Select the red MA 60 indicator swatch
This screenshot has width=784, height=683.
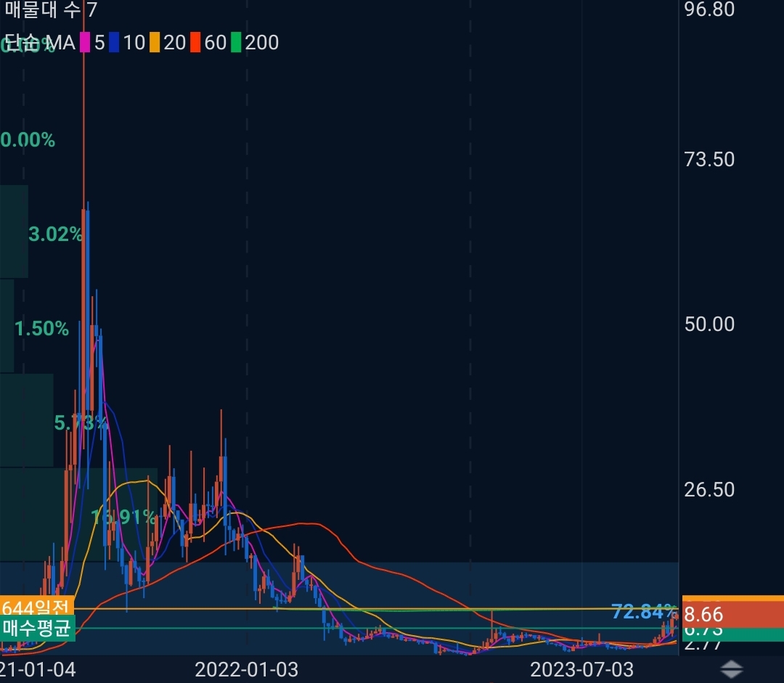[195, 44]
